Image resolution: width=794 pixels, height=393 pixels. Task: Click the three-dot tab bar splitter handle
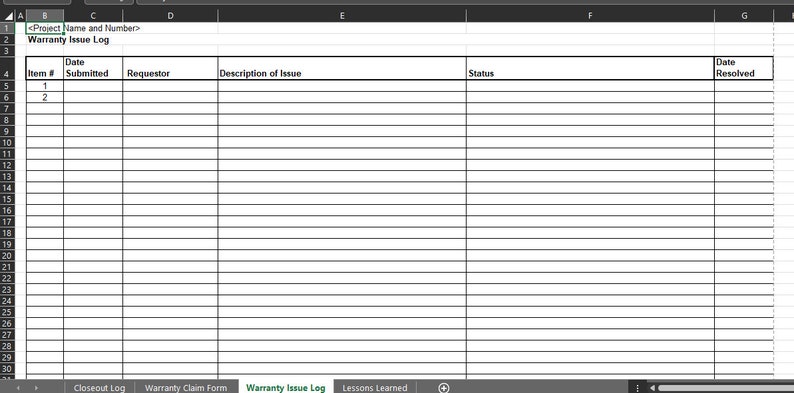coord(638,388)
